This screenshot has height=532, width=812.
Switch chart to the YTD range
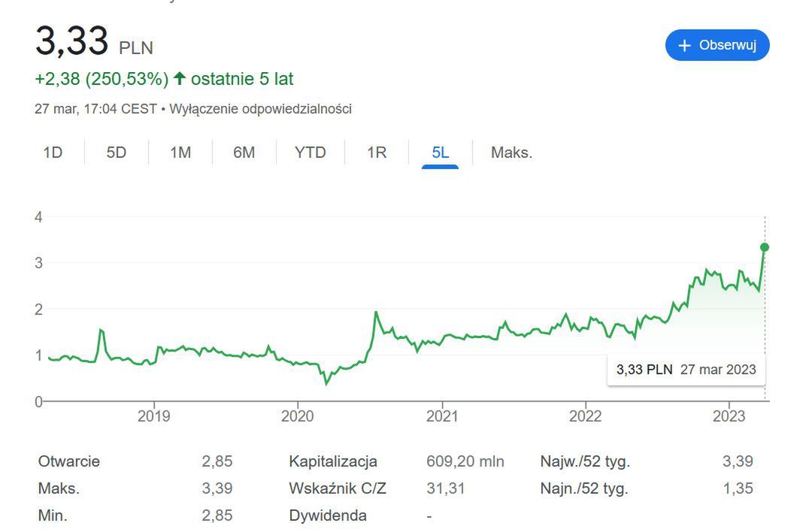[311, 153]
